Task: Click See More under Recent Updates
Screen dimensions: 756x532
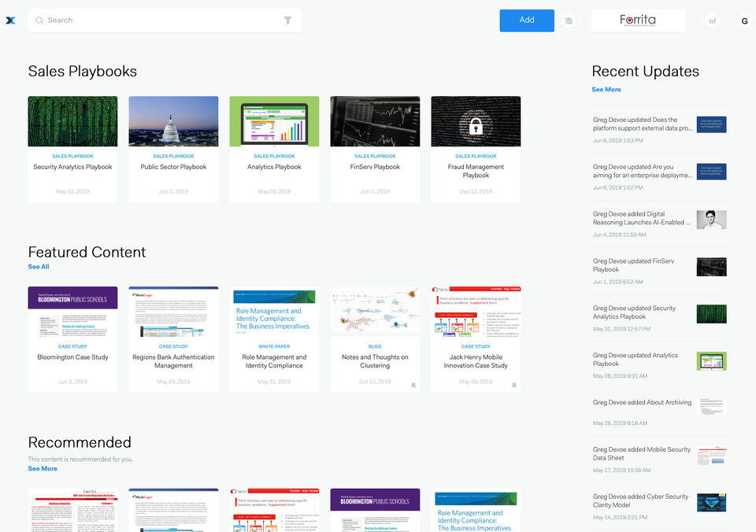Action: (606, 89)
